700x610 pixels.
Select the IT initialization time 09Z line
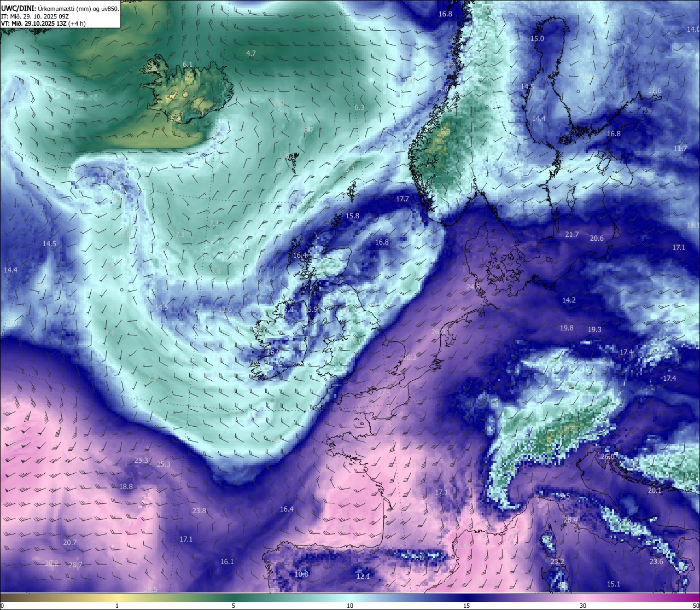[35, 16]
